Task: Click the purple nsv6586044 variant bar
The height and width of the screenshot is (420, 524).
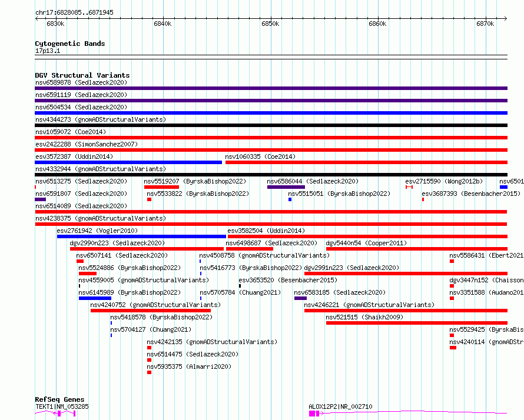Action: [286, 187]
